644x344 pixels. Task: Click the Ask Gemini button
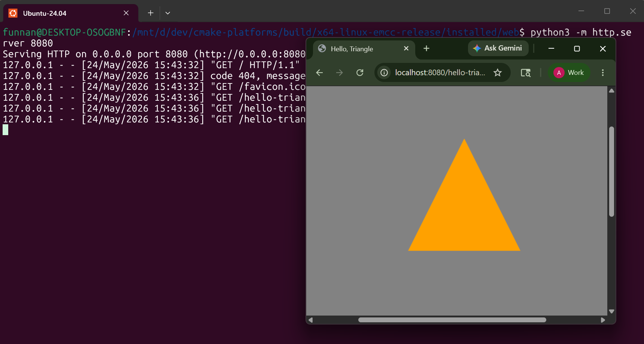coord(498,48)
